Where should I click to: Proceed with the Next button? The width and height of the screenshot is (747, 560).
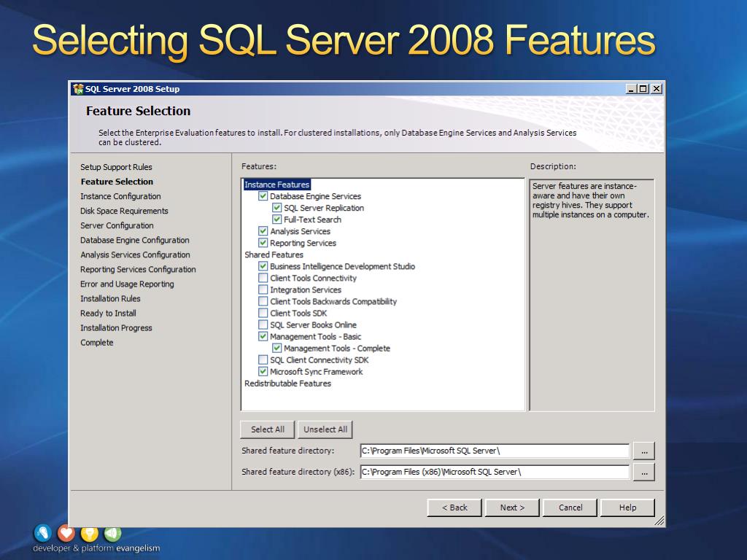(512, 507)
